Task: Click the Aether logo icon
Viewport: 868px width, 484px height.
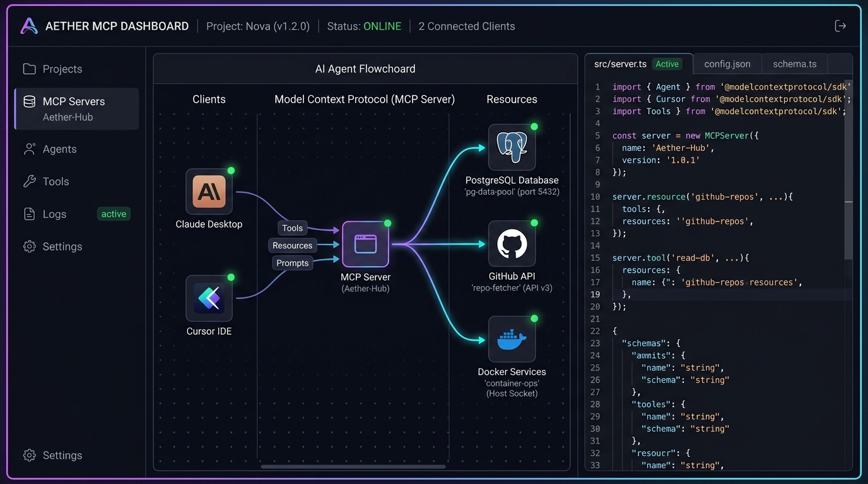Action: pos(29,26)
